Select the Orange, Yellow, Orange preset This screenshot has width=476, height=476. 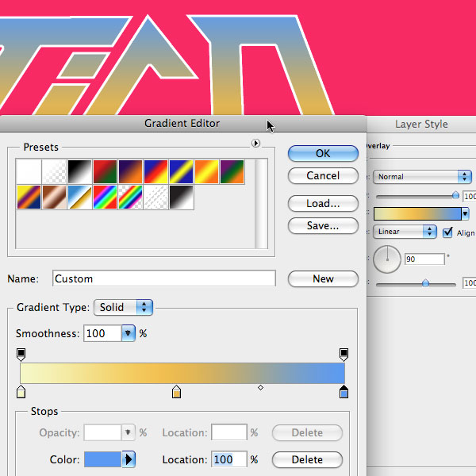point(207,172)
